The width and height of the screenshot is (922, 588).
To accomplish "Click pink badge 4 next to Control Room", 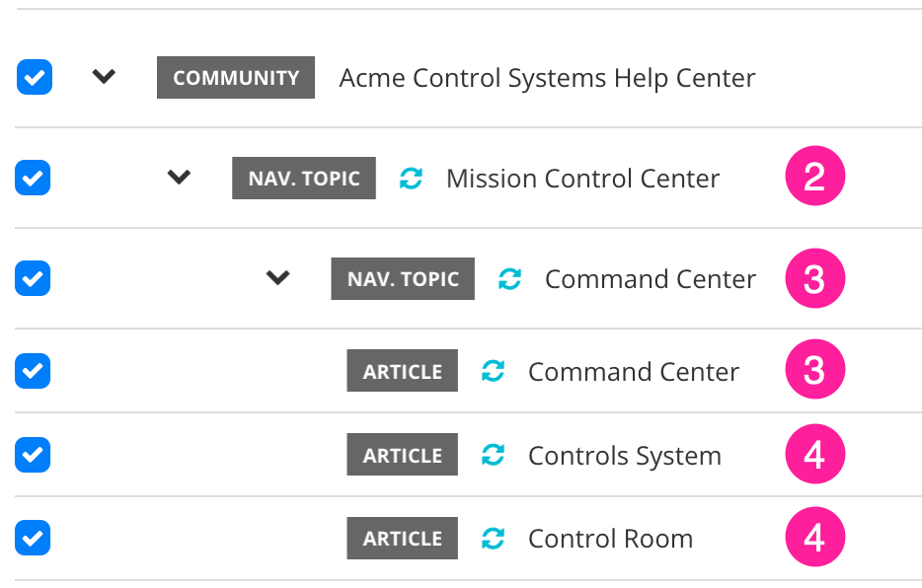I will 814,538.
